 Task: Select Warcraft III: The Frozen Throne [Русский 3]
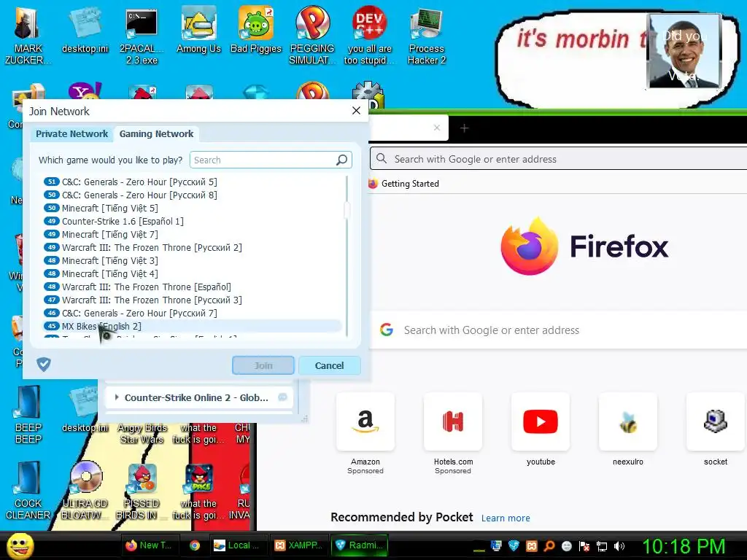152,300
